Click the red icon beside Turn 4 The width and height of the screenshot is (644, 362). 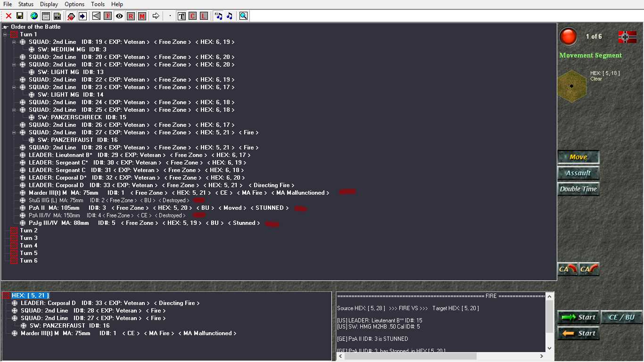[x=14, y=246]
